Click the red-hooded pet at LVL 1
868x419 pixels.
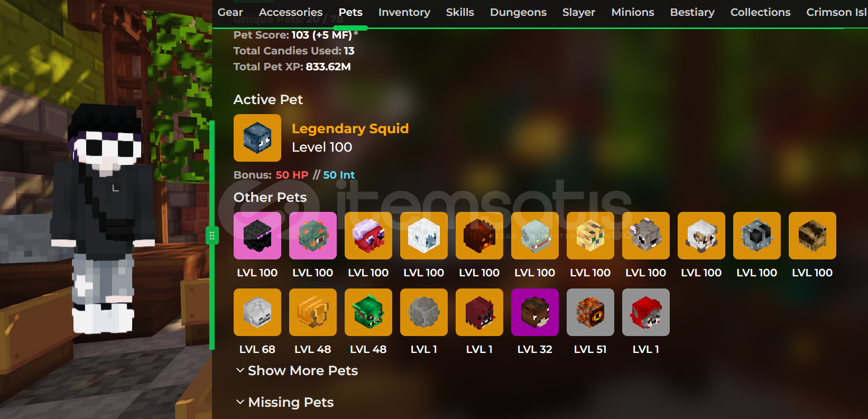646,312
